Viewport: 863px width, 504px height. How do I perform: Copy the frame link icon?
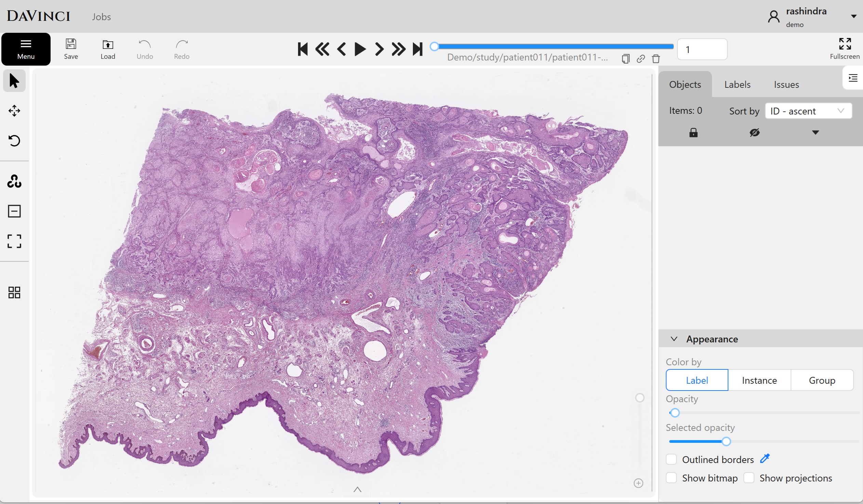640,58
